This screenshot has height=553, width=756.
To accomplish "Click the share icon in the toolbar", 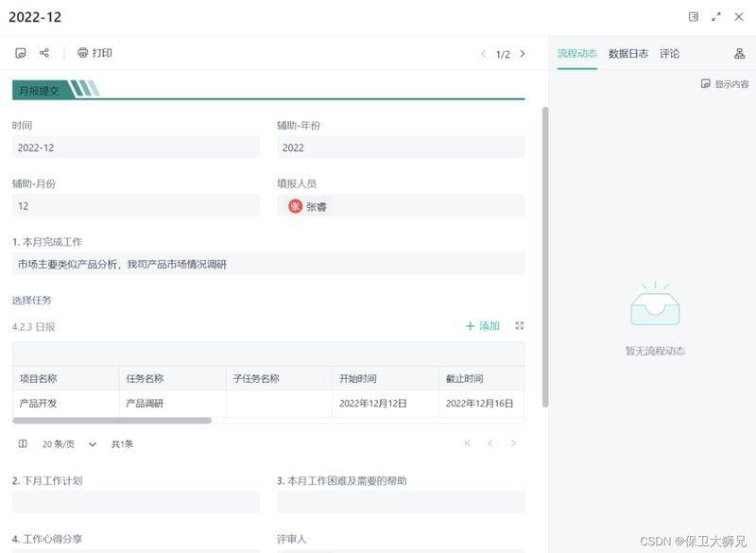I will point(44,53).
